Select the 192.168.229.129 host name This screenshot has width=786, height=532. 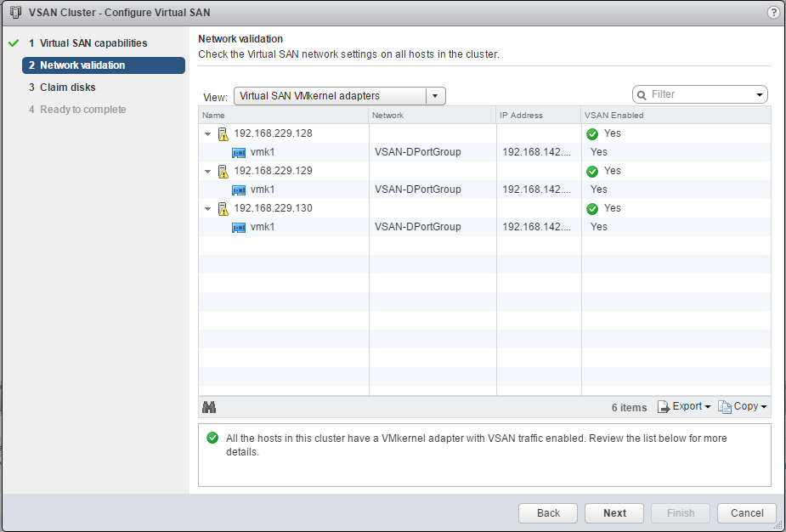coord(274,171)
